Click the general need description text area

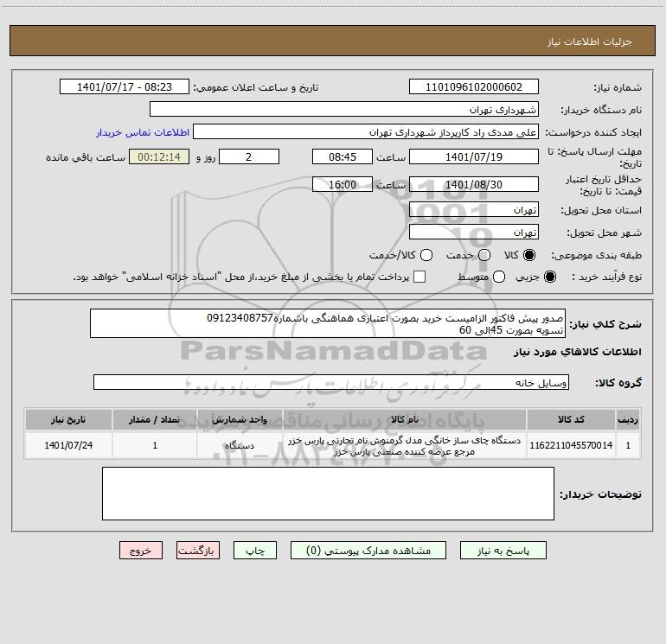(x=328, y=323)
